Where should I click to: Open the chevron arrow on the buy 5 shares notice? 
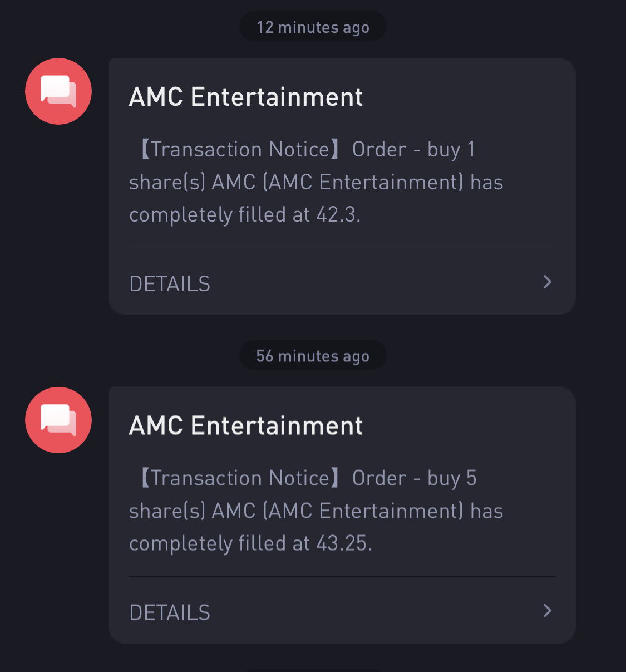pyautogui.click(x=548, y=611)
